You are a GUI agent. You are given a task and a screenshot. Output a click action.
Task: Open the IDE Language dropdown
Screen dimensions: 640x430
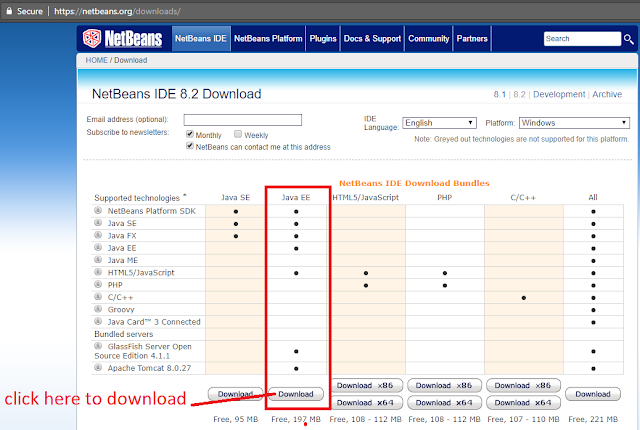point(439,123)
